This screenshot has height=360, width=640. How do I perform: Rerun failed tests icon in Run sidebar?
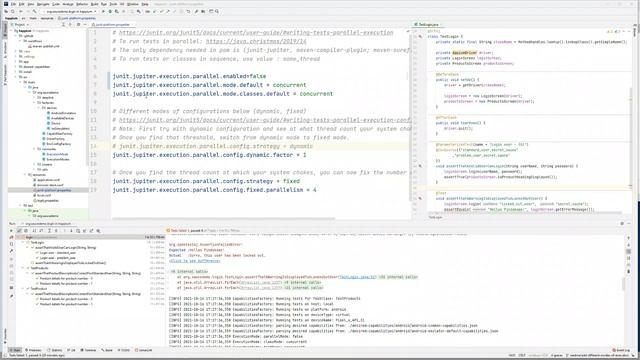click(11, 238)
